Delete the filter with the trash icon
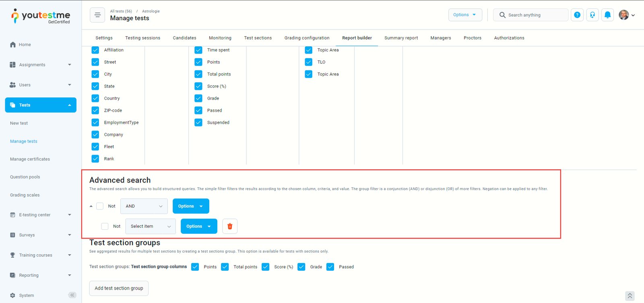Image resolution: width=644 pixels, height=303 pixels. (230, 226)
